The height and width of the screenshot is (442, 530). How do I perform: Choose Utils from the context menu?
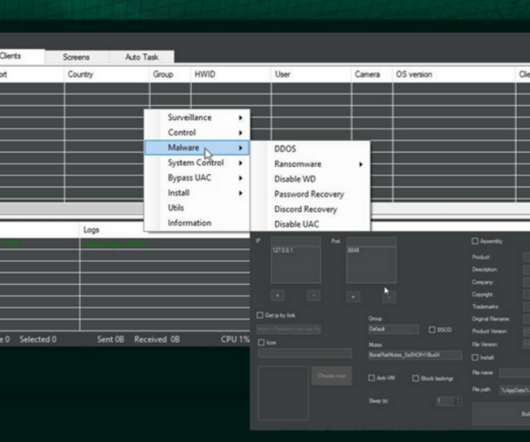click(x=197, y=208)
